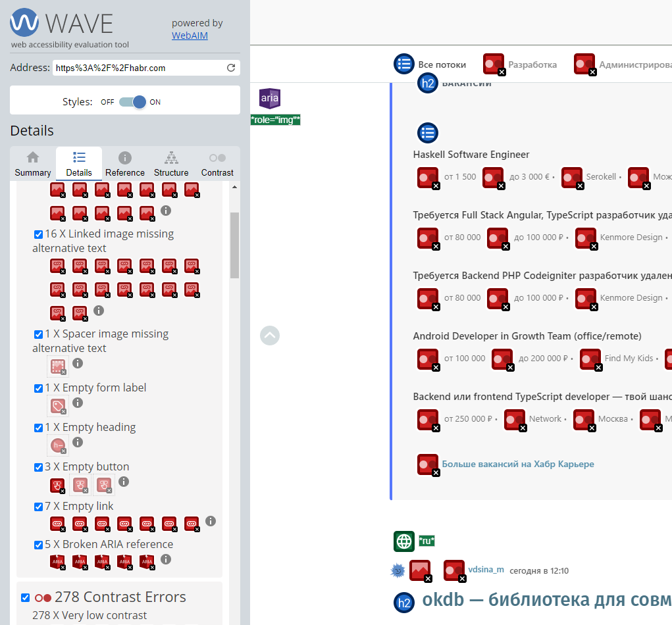
Task: Uncheck 7 X Empty link checkbox
Action: [x=38, y=507]
